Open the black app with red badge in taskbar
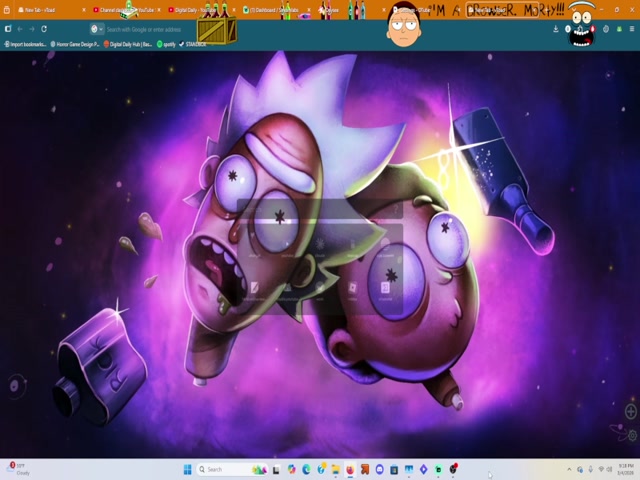The image size is (640, 480). (x=453, y=469)
